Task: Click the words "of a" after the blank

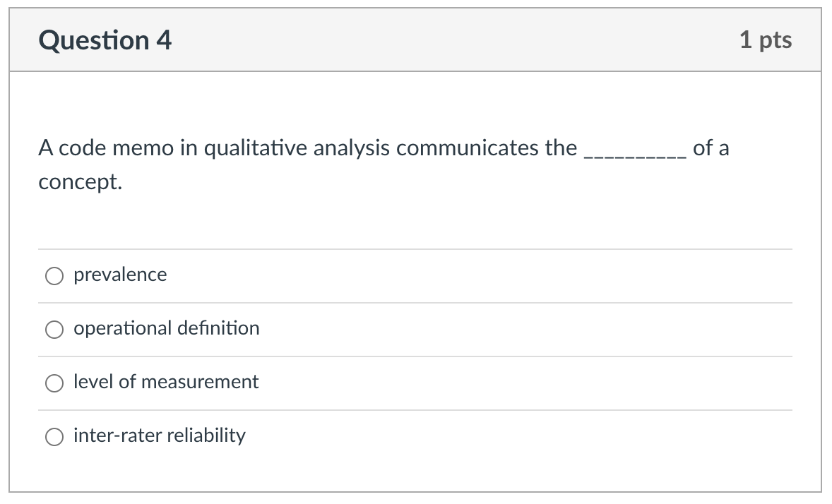Action: tap(711, 148)
